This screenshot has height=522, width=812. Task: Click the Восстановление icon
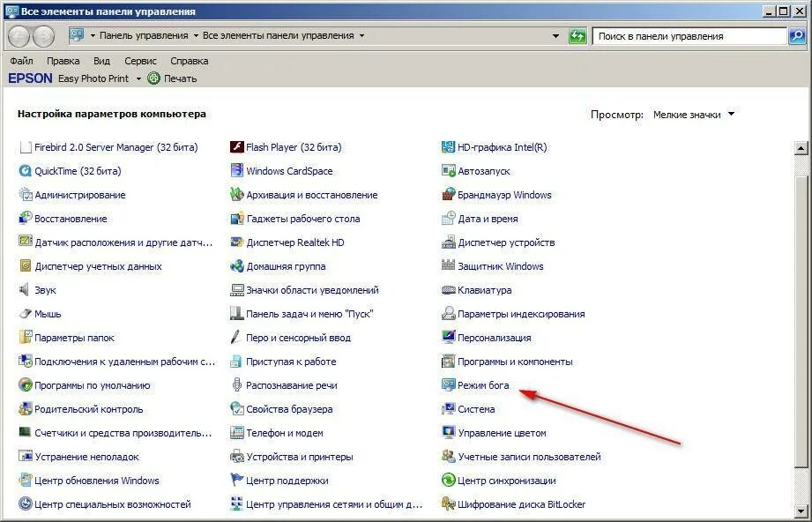[25, 219]
